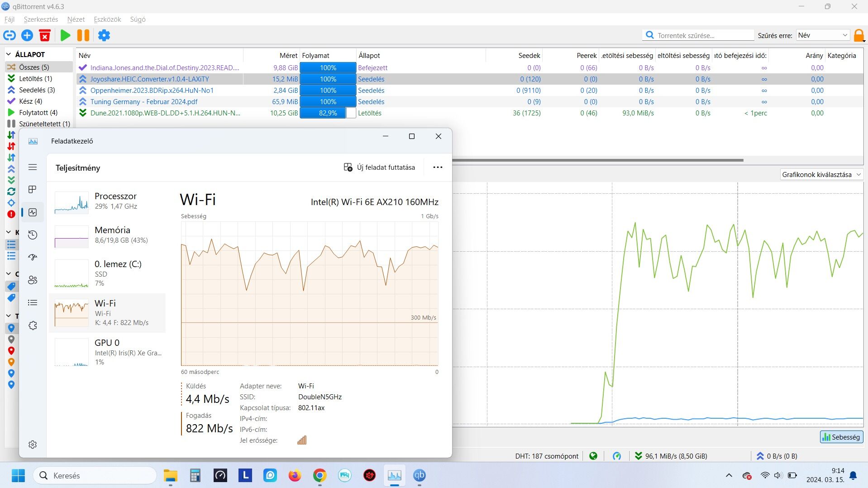The image size is (868, 488).
Task: Select Letöltés (1) status filter
Action: click(39, 78)
